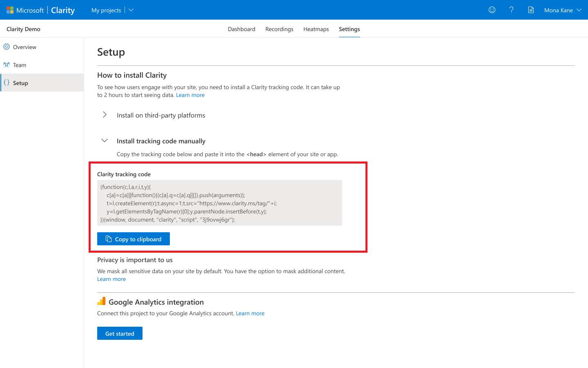Expand the My projects dropdown chevron

[131, 10]
